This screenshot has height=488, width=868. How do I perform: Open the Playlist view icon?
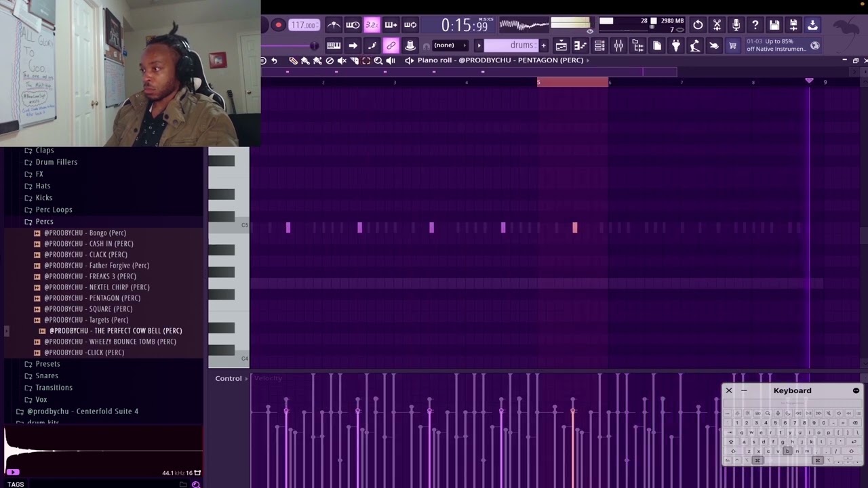tap(561, 45)
